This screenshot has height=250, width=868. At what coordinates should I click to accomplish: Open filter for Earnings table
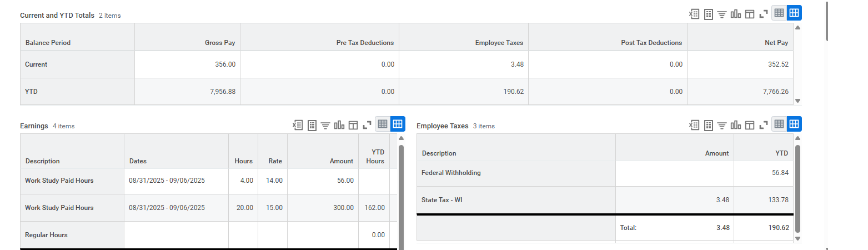pyautogui.click(x=325, y=125)
